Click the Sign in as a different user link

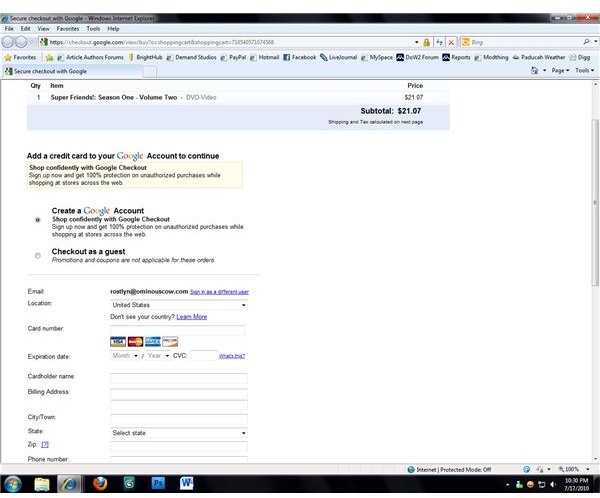tap(219, 292)
